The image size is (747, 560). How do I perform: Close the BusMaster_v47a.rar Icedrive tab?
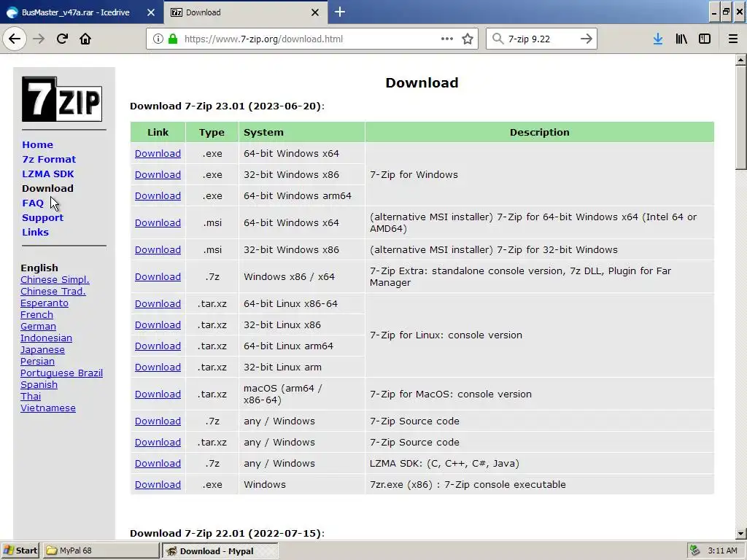[x=151, y=12]
